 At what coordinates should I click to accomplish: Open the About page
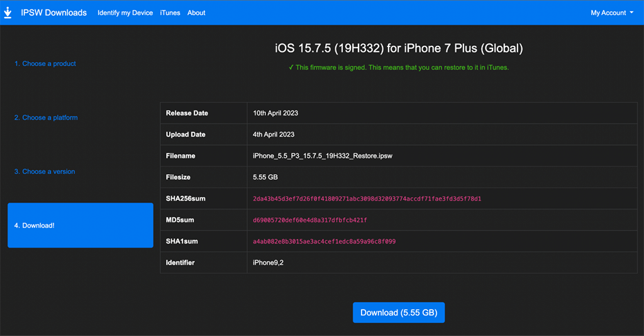coord(196,13)
